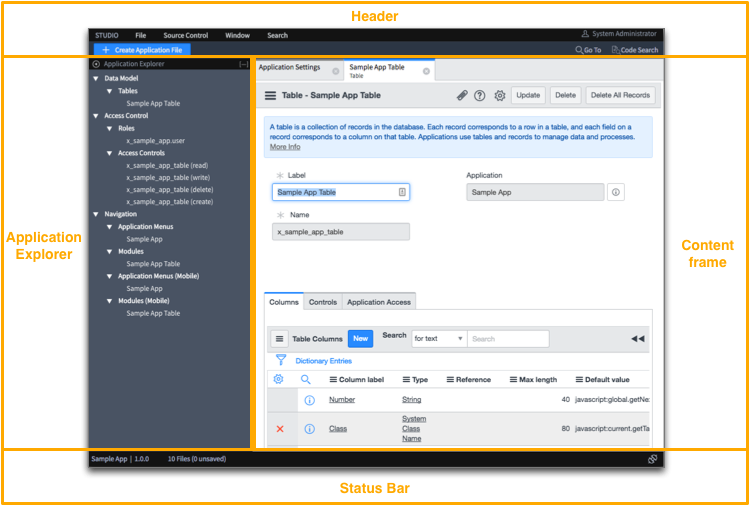Collapse the Tables node
Viewport: 749px width, 505px height.
tap(109, 91)
